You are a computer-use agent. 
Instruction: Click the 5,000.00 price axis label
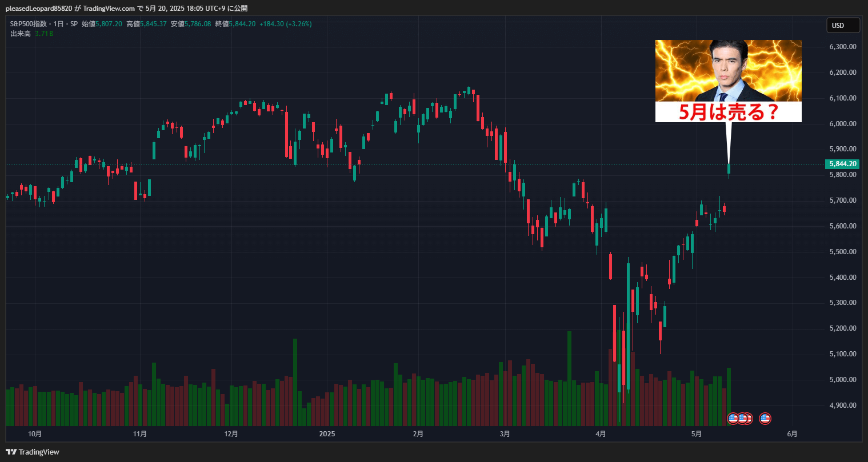click(842, 380)
